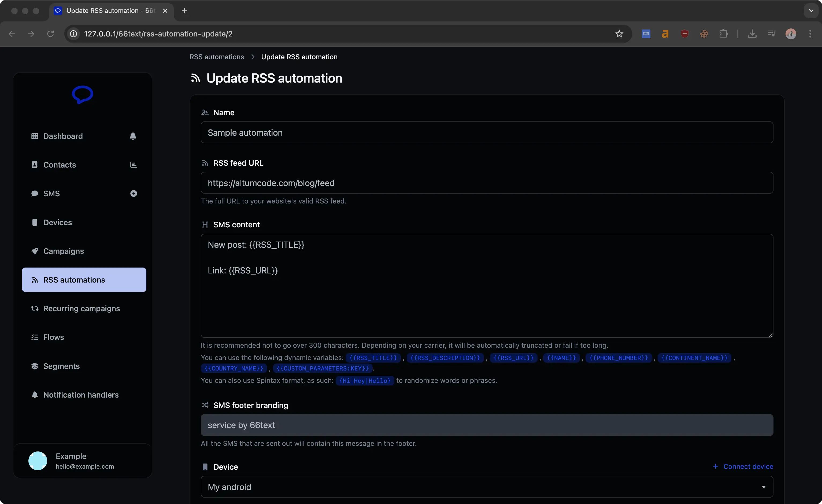Select Notification handlers in sidebar
Screen dimensions: 822x504
tap(81, 395)
